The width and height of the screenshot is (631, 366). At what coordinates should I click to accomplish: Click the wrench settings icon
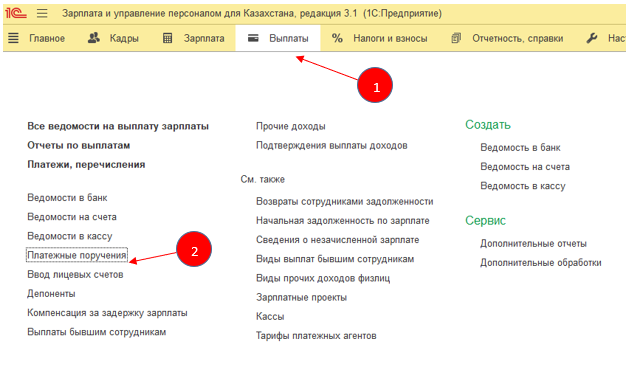pos(592,38)
